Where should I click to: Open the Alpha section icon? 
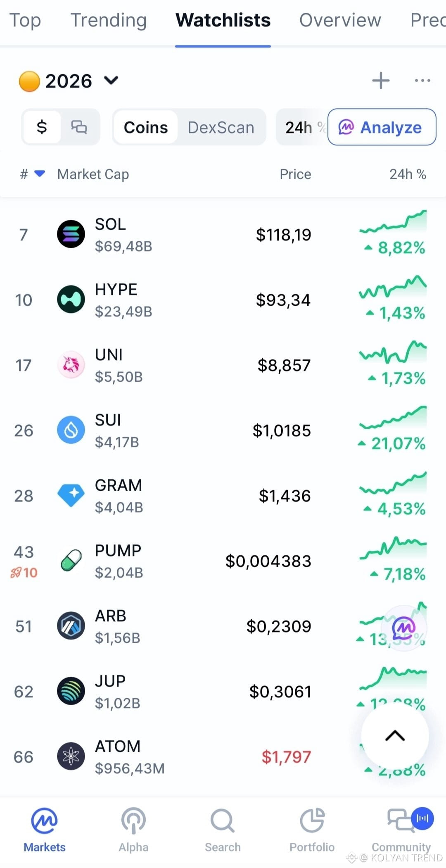(133, 821)
